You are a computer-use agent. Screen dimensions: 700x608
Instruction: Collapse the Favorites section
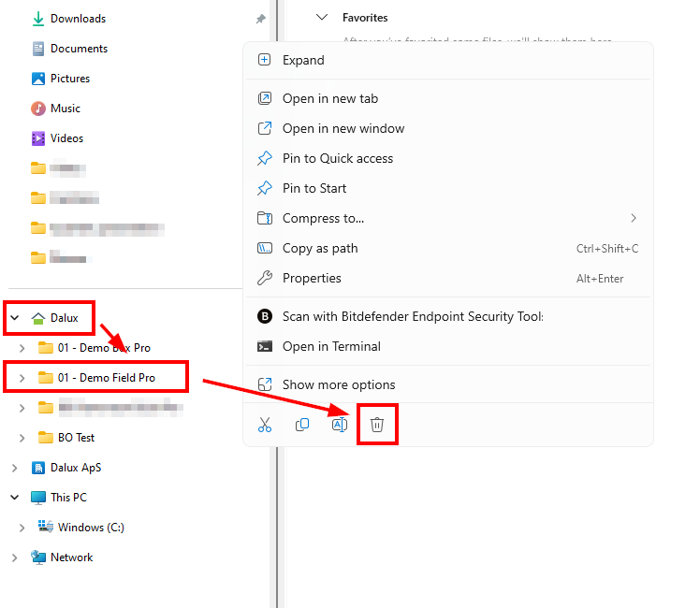pos(322,17)
